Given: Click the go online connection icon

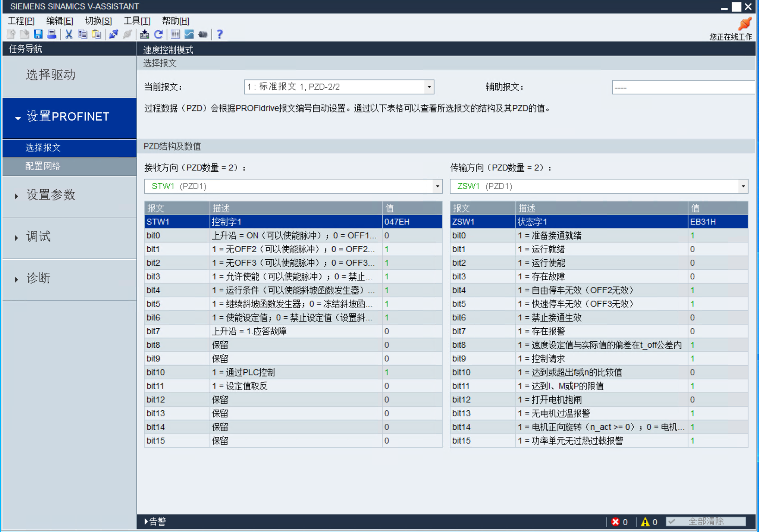Looking at the screenshot, I should pyautogui.click(x=113, y=34).
